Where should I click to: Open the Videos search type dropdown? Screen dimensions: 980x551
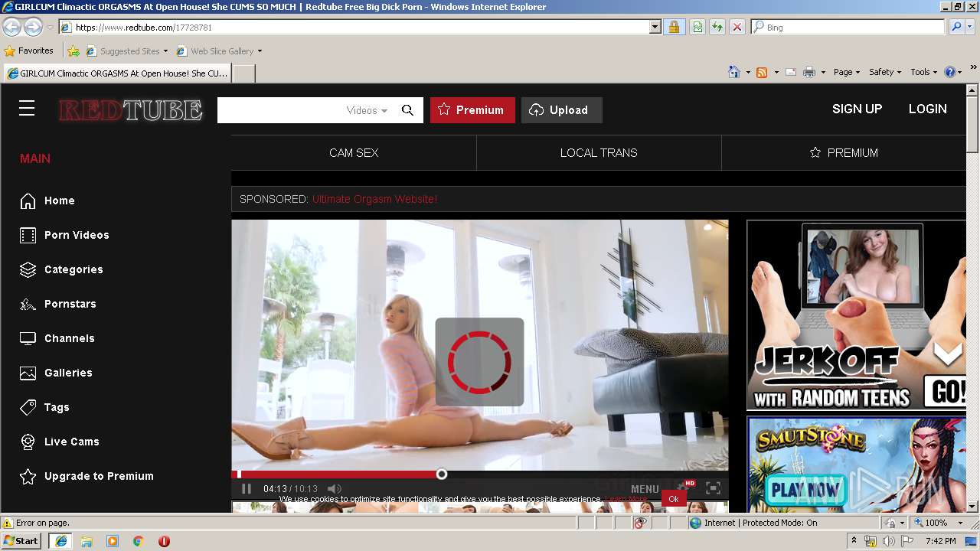coord(367,110)
